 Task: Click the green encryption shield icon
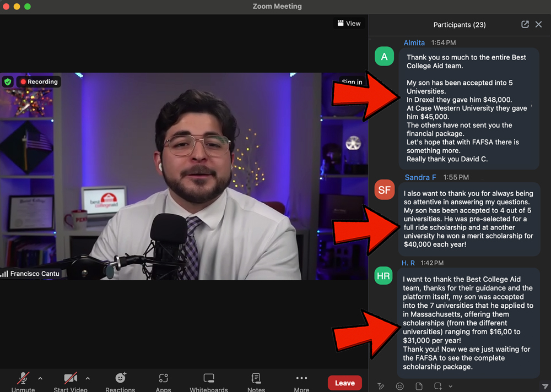8,81
